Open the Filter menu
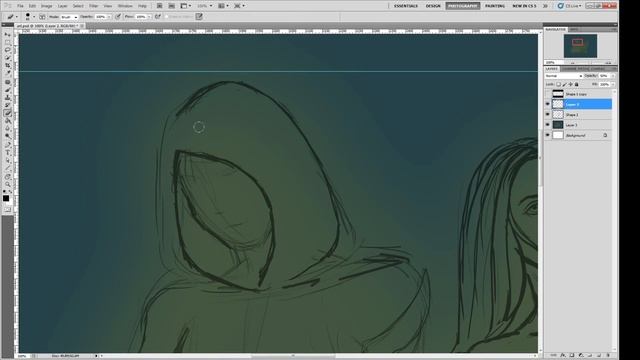The height and width of the screenshot is (360, 640). 93,6
